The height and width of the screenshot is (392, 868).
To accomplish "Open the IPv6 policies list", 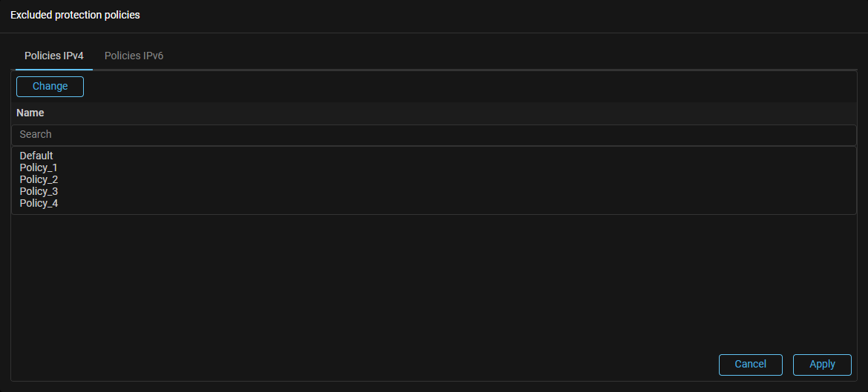I will (134, 56).
